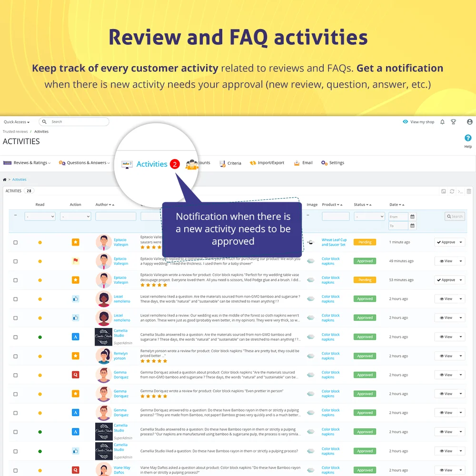The width and height of the screenshot is (476, 476).
Task: Check the checkbox on the first activity row
Action: pos(15,242)
